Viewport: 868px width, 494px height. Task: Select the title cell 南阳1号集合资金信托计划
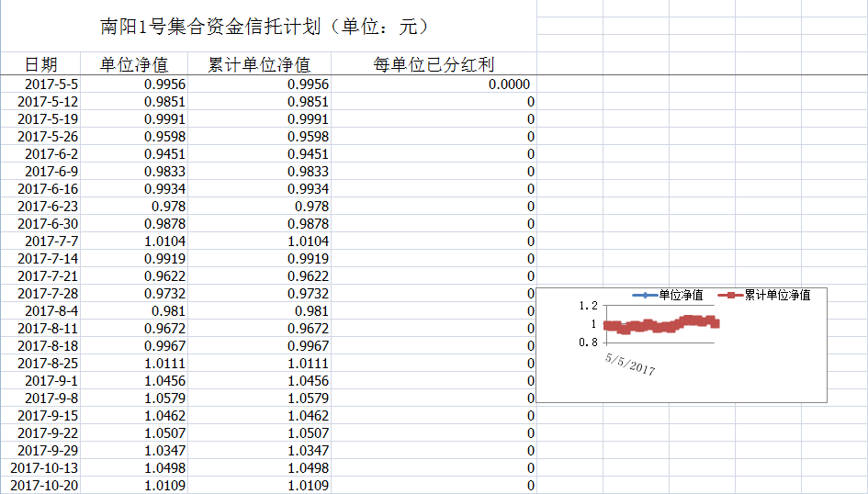(265, 27)
